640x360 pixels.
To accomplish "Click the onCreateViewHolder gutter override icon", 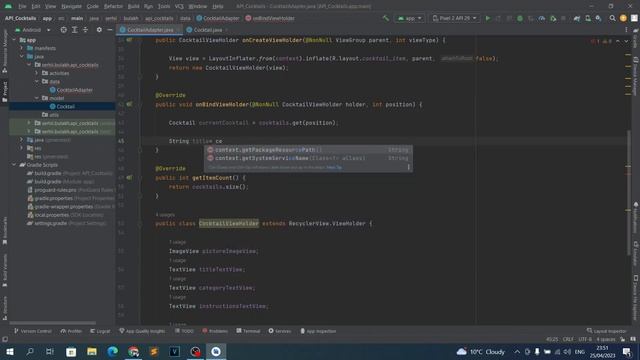I will [129, 40].
